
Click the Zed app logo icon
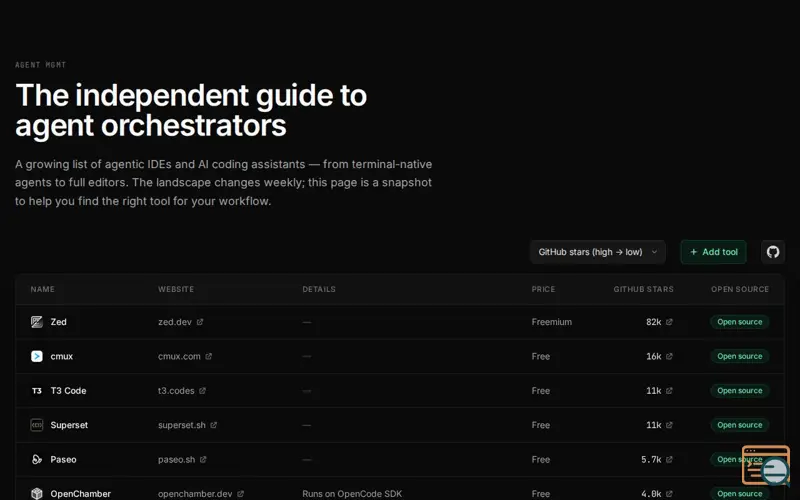37,322
